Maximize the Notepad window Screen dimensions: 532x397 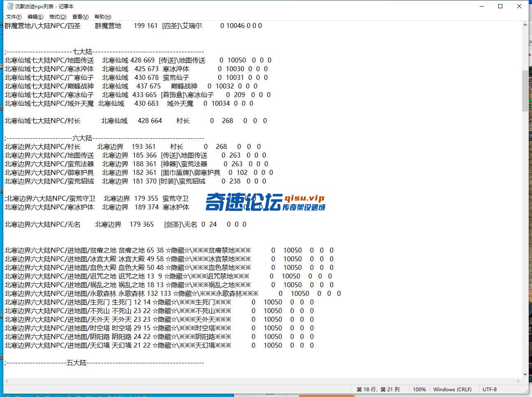coord(500,6)
